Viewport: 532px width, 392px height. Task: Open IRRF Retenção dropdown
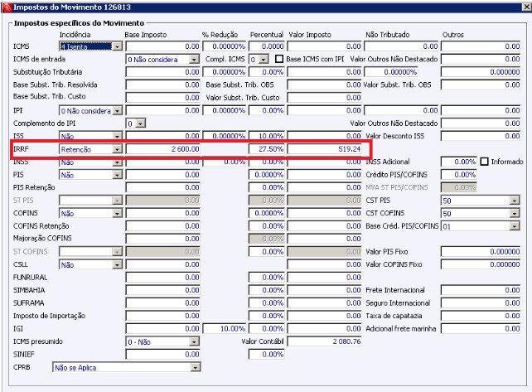[x=118, y=149]
